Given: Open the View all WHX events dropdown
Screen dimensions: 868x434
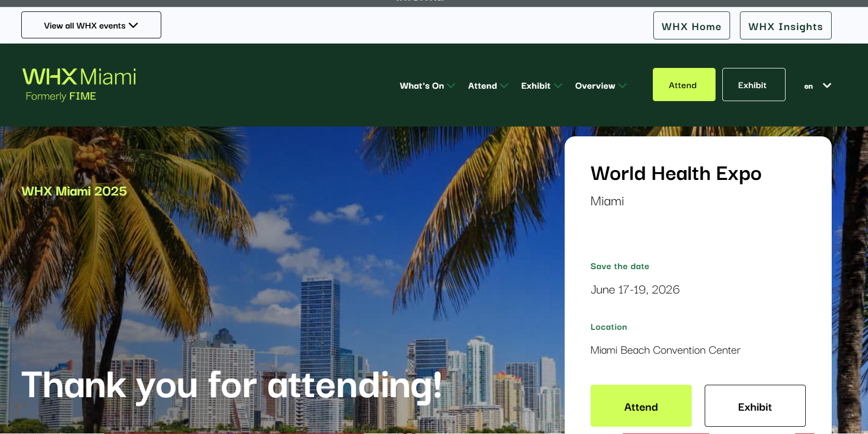Looking at the screenshot, I should point(85,25).
